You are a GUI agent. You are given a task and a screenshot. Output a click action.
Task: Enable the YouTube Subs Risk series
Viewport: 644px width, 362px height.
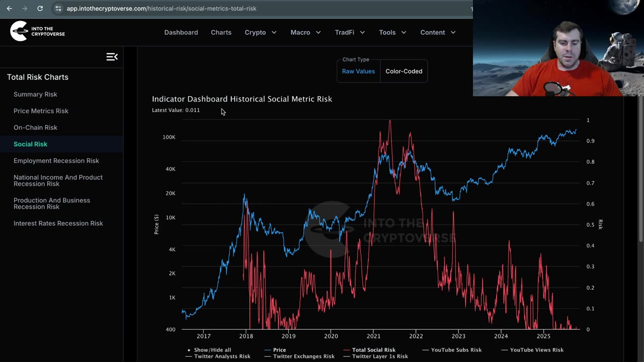point(455,350)
